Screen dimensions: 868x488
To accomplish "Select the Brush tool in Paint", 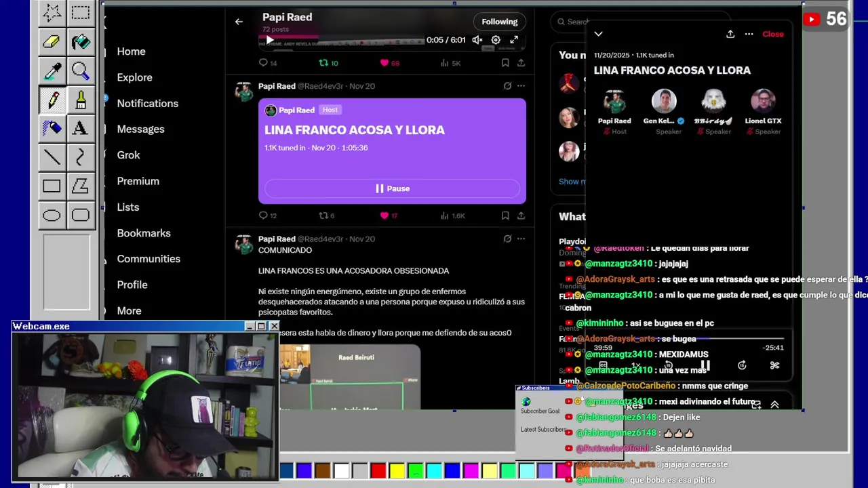I will tap(81, 100).
